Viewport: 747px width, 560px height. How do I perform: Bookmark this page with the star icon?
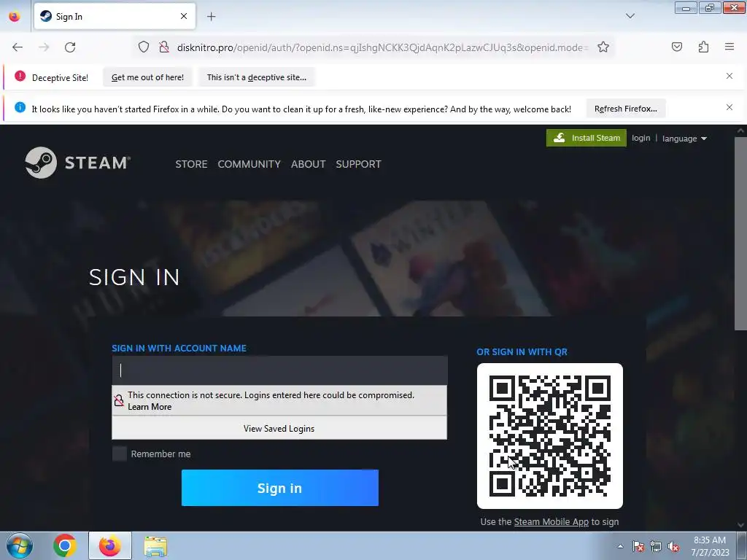click(603, 47)
